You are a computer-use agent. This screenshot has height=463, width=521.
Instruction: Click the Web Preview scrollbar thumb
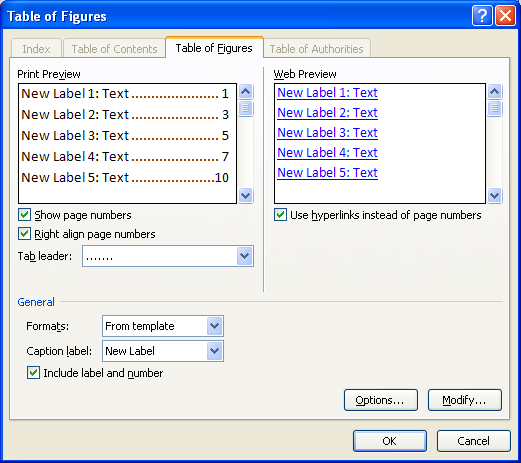pyautogui.click(x=495, y=108)
